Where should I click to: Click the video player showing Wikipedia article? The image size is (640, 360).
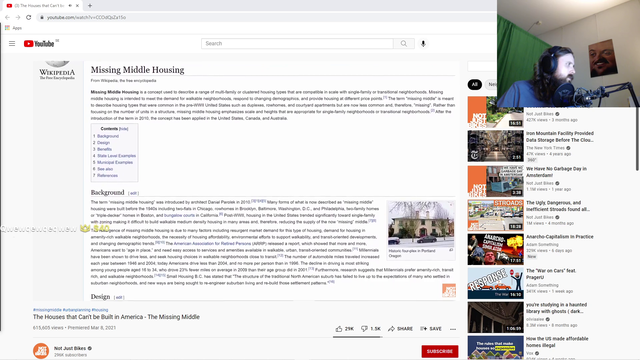[x=246, y=181]
